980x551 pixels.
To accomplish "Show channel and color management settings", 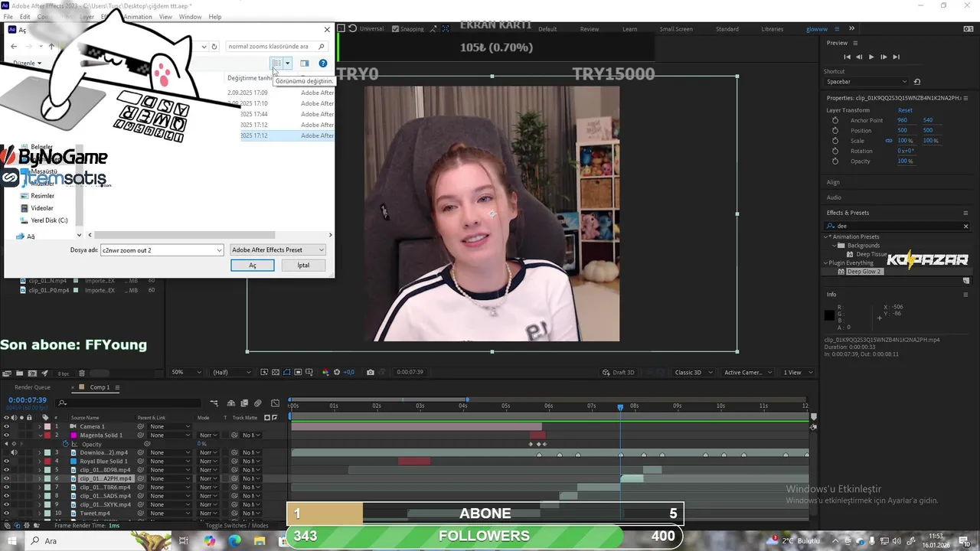I will 325,372.
